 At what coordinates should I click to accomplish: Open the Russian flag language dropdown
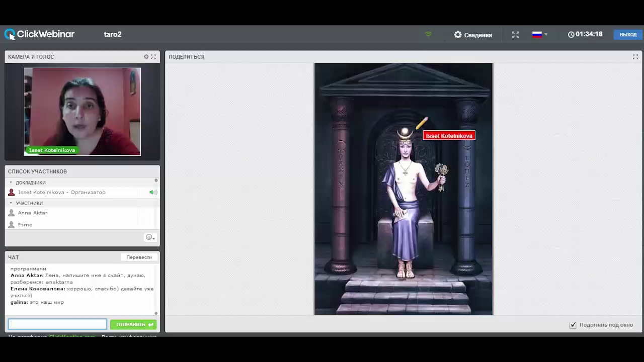point(540,35)
